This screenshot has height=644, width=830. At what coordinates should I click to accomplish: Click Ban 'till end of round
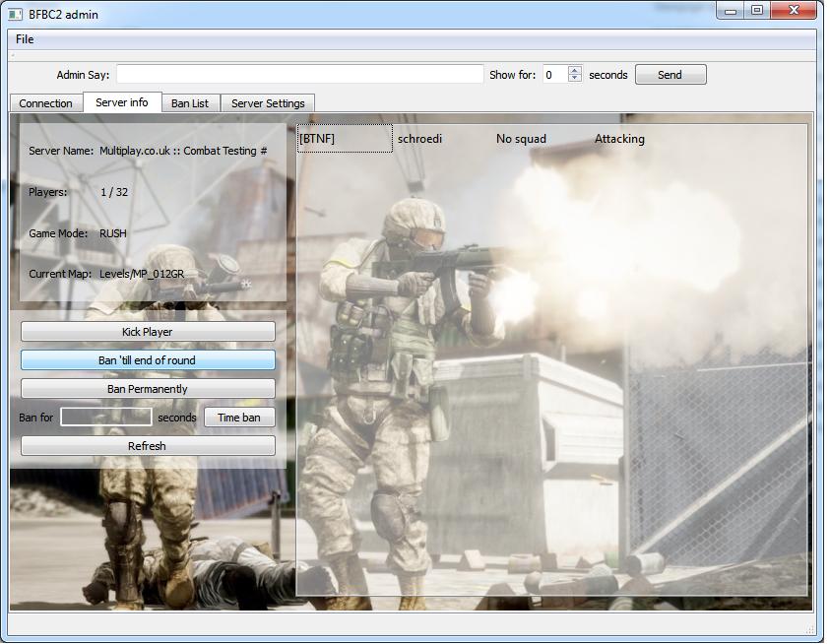coord(148,360)
